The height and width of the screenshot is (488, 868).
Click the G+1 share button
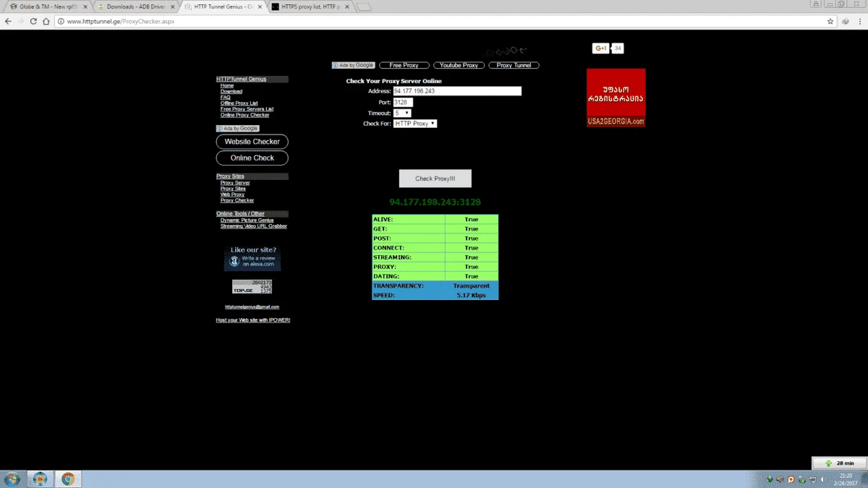[600, 48]
